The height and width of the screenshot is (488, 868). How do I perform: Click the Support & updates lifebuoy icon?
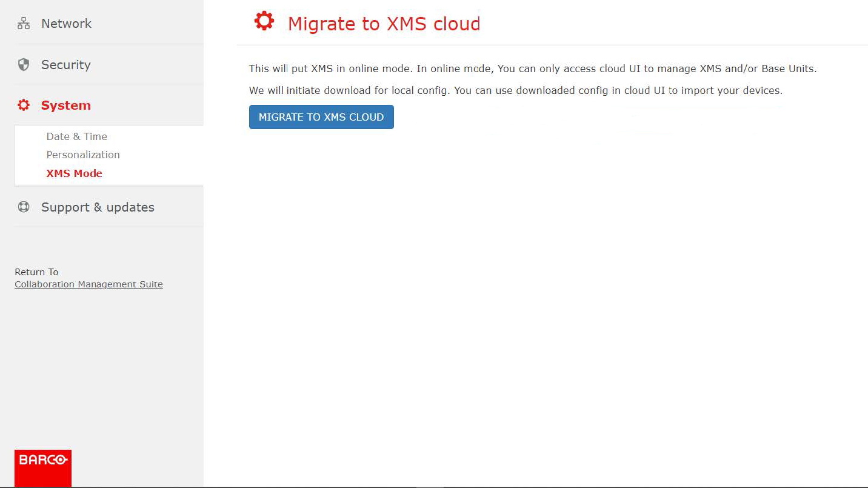pyautogui.click(x=24, y=207)
